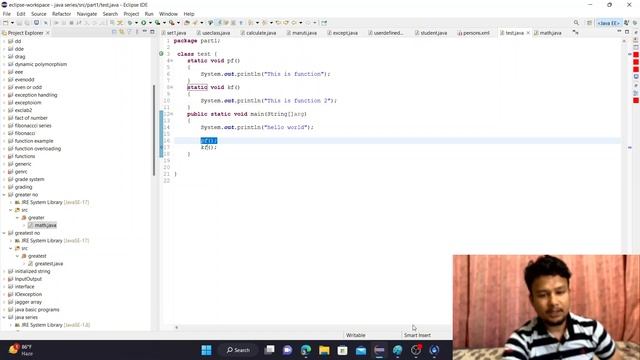Minimize the editor area
This screenshot has width=640, height=360.
click(619, 31)
